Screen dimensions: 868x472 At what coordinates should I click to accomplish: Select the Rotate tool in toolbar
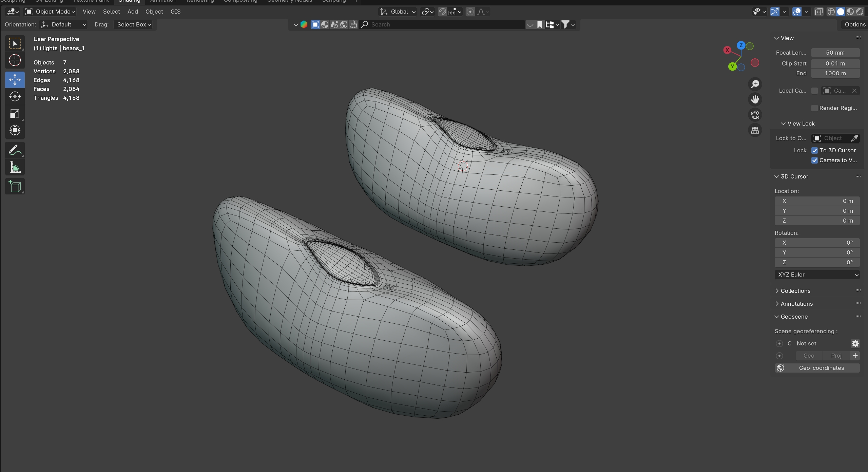pos(15,97)
